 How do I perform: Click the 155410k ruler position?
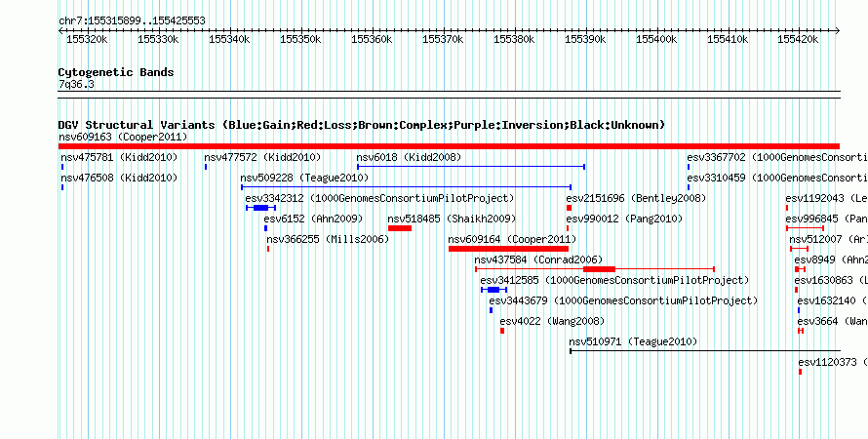[x=728, y=39]
